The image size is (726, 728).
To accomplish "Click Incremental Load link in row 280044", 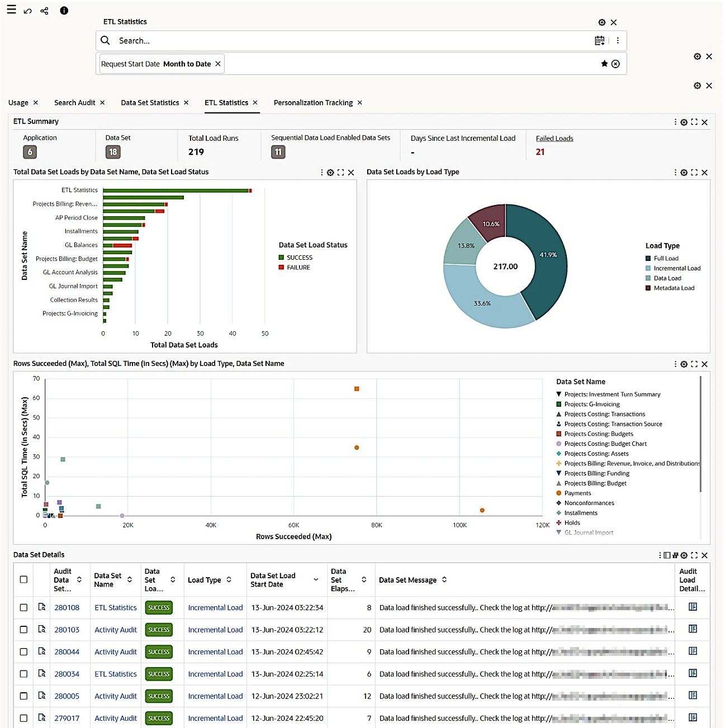I will tap(215, 651).
